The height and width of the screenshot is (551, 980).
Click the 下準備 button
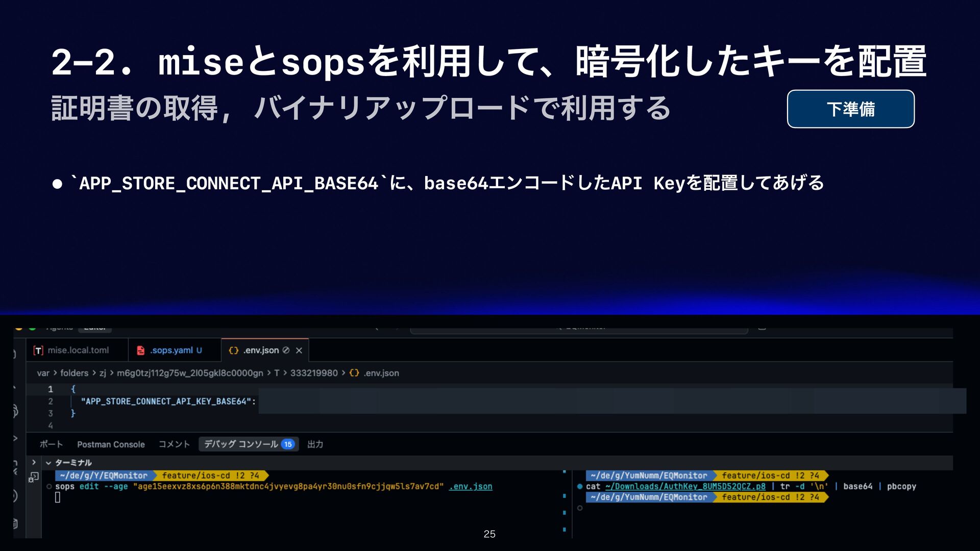pyautogui.click(x=850, y=109)
